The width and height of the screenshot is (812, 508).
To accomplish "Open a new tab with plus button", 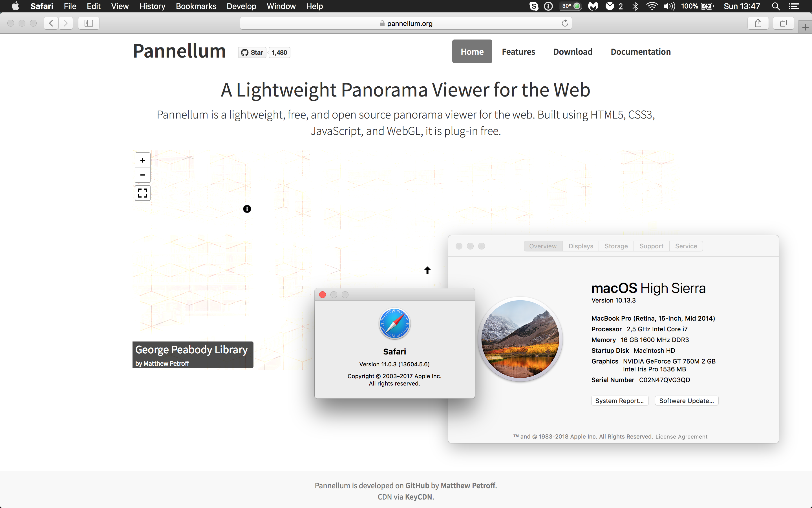I will 805,27.
